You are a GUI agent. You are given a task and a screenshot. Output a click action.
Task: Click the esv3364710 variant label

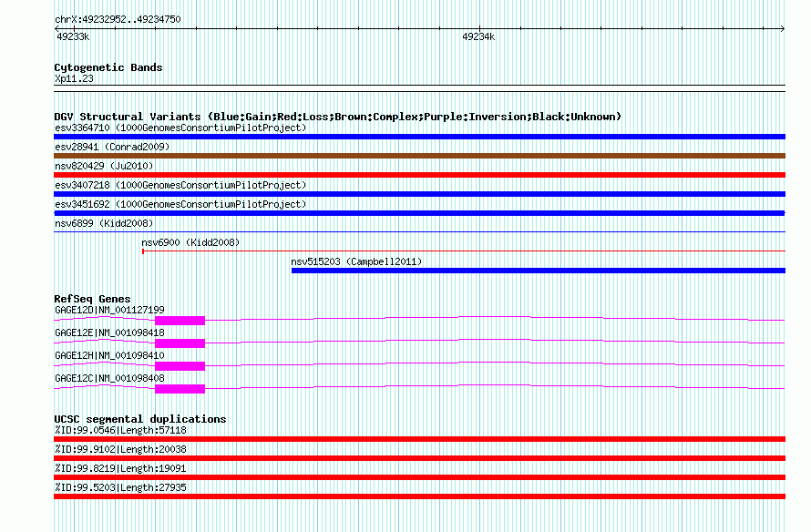coord(180,128)
